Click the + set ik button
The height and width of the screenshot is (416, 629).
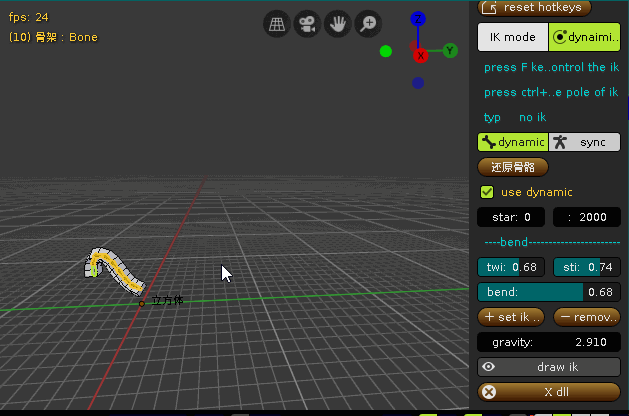pyautogui.click(x=511, y=317)
